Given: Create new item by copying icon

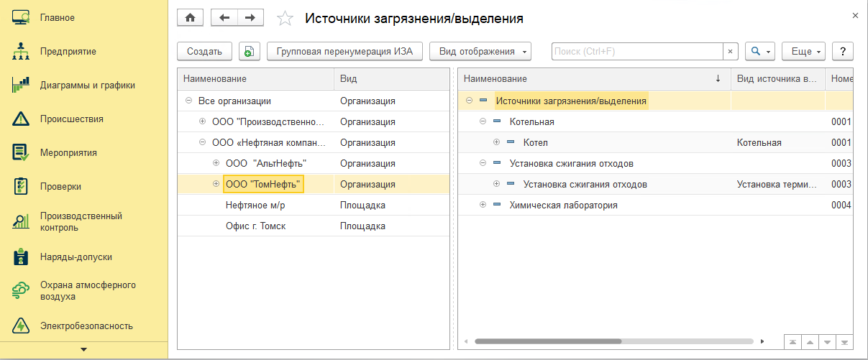Looking at the screenshot, I should pyautogui.click(x=249, y=52).
